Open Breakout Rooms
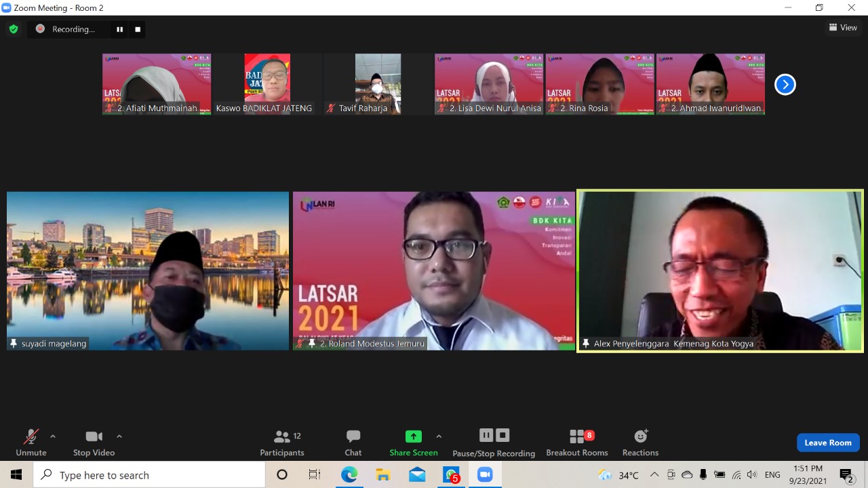 point(577,443)
